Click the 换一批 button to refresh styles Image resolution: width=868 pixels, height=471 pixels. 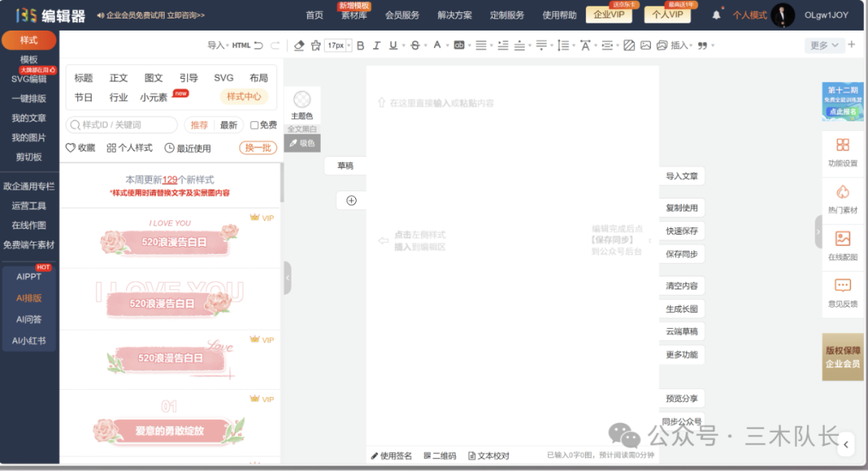(x=257, y=148)
